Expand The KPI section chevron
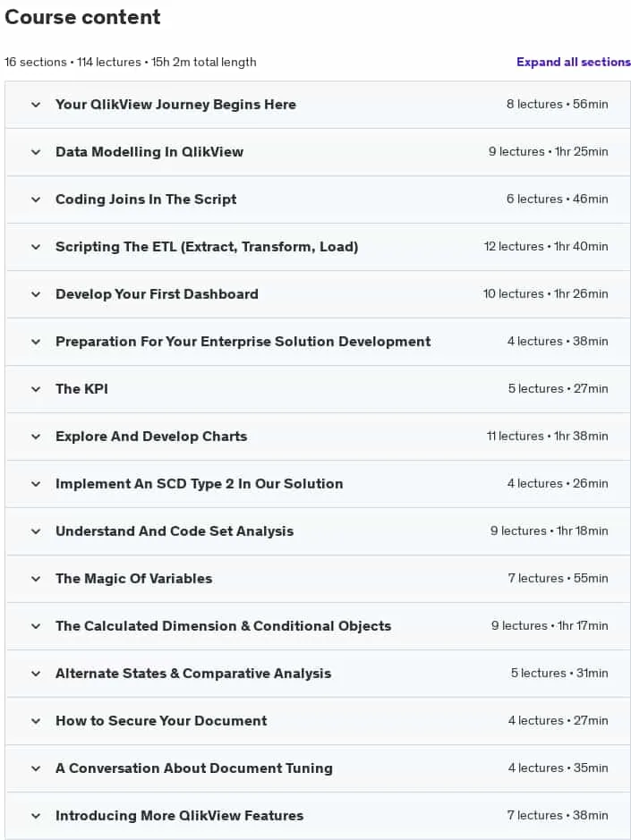 (x=36, y=389)
